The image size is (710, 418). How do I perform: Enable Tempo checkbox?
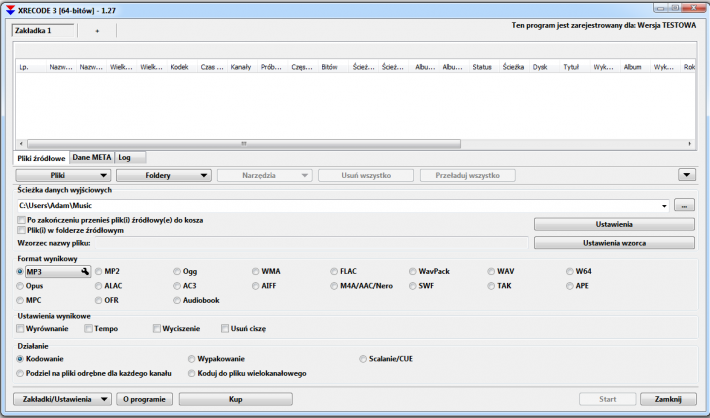click(x=88, y=328)
